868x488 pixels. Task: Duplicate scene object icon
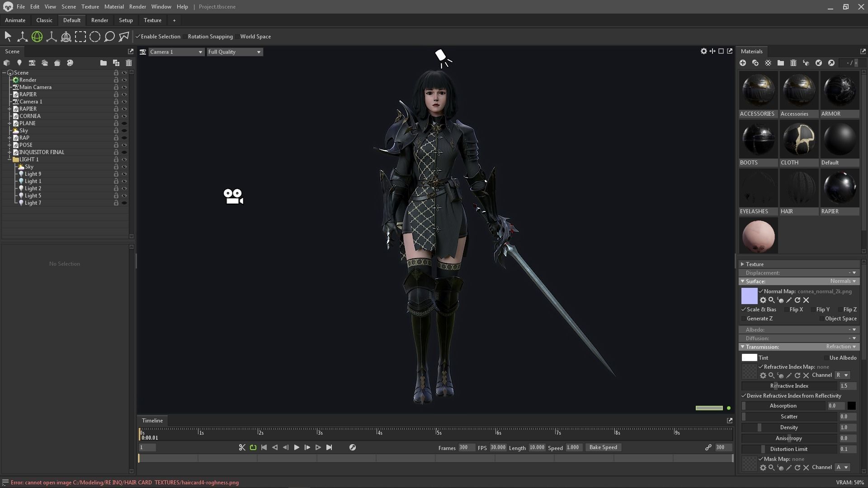coord(116,63)
